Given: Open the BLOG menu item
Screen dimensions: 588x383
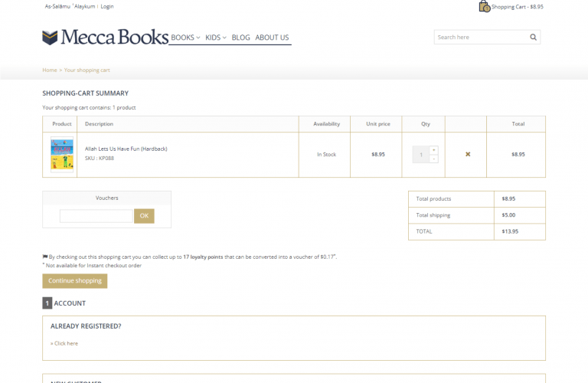Looking at the screenshot, I should pyautogui.click(x=240, y=38).
